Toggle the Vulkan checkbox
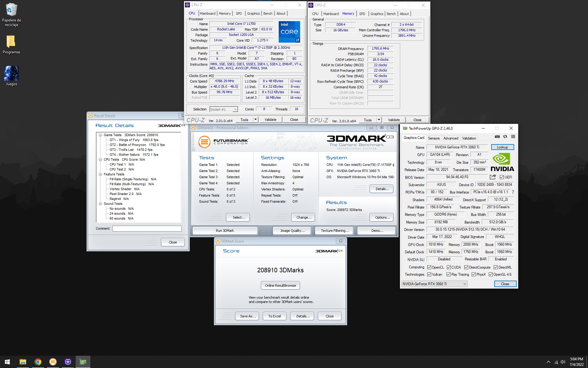Image resolution: width=588 pixels, height=368 pixels. (429, 274)
